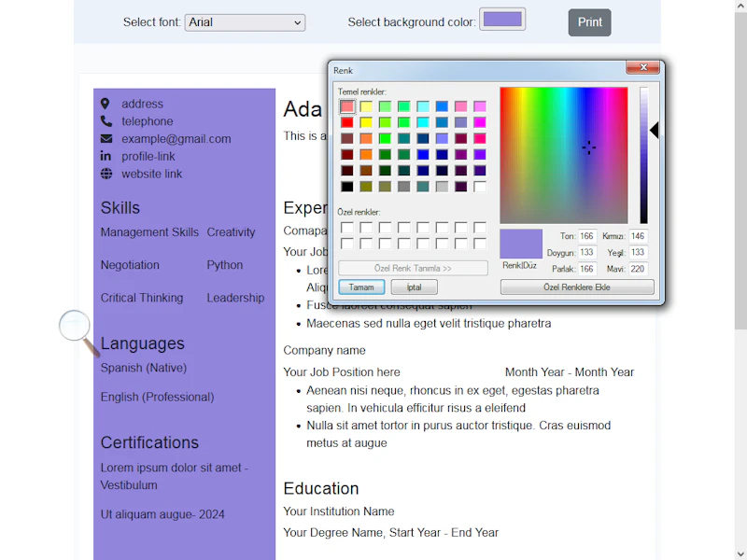747x560 pixels.
Task: Click inside the Kırmızı value field
Action: (x=636, y=236)
